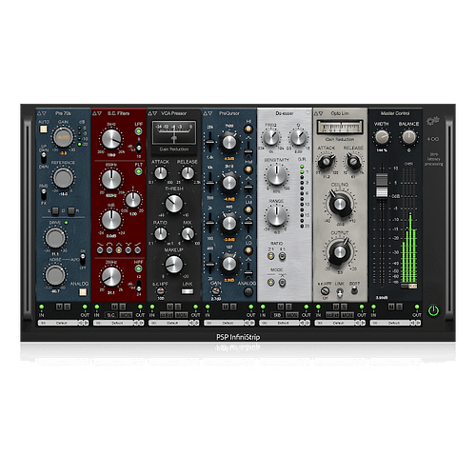
Task: Click the VCA Pressor module title
Action: [174, 113]
